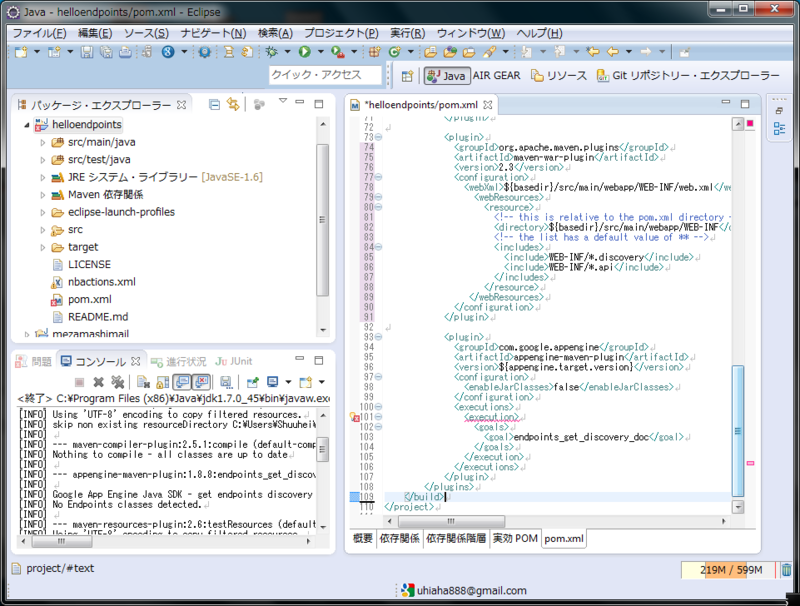This screenshot has width=800, height=606.
Task: Click the Save disk icon in toolbar
Action: pyautogui.click(x=87, y=52)
